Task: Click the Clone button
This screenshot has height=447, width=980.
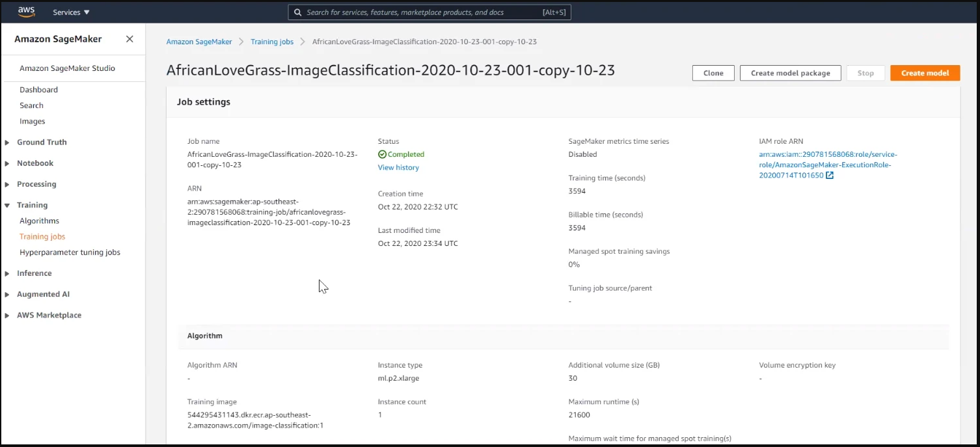Action: click(x=713, y=73)
